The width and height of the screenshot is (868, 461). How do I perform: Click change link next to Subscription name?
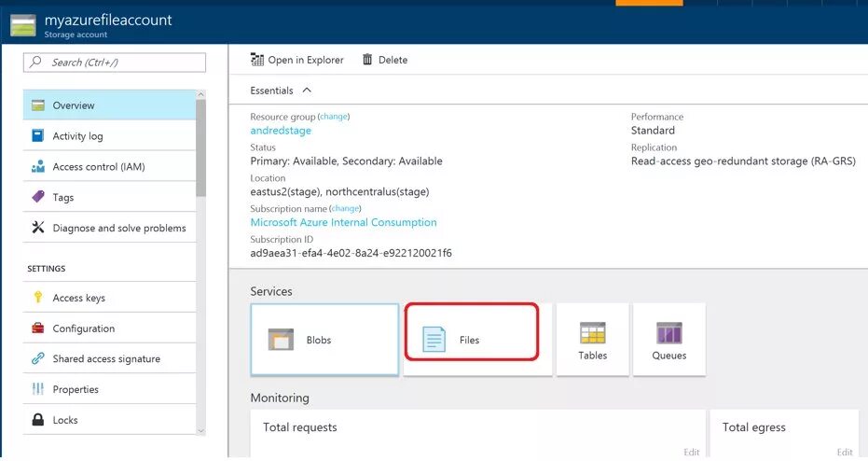pyautogui.click(x=345, y=208)
